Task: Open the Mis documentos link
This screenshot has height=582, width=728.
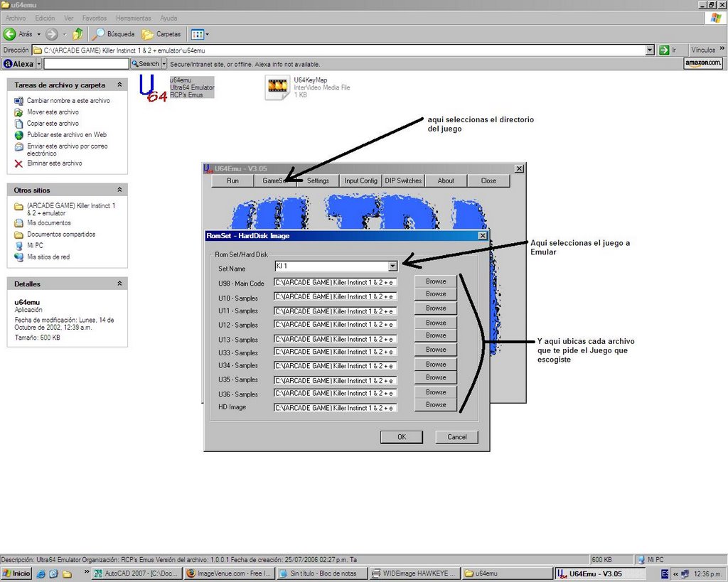Action: click(49, 222)
